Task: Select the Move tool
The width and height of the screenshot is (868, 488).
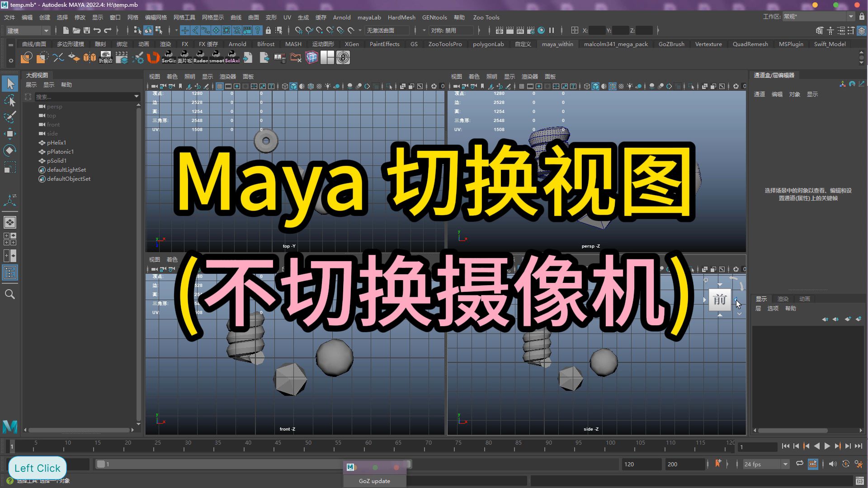Action: click(10, 133)
